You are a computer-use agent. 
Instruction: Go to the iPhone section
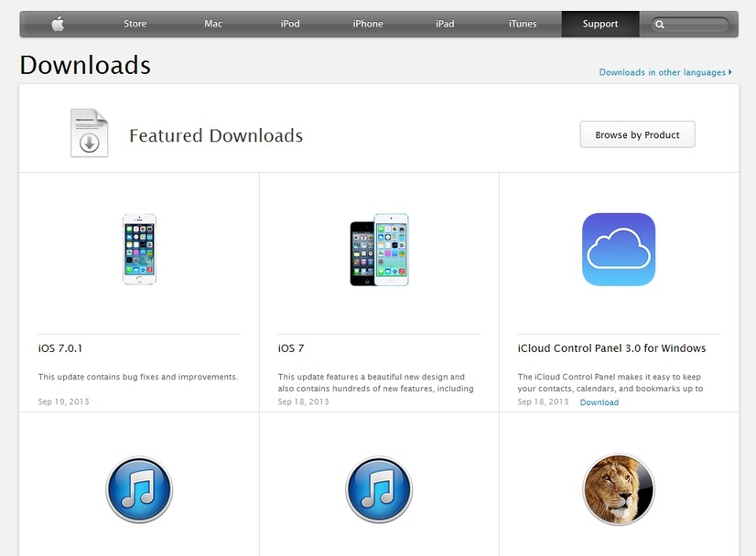[368, 24]
